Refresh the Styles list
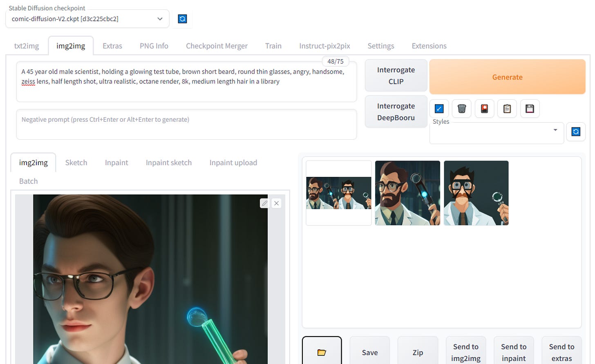 pos(576,132)
